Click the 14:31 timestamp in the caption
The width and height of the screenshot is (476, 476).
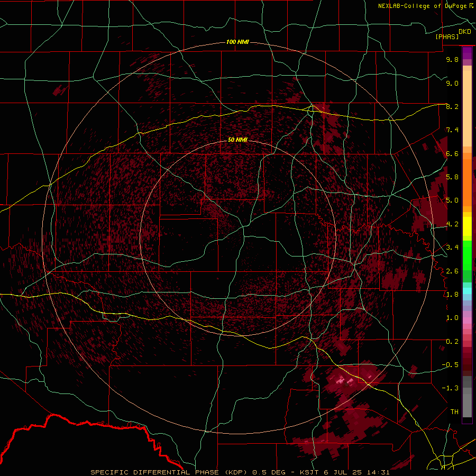pos(379,472)
